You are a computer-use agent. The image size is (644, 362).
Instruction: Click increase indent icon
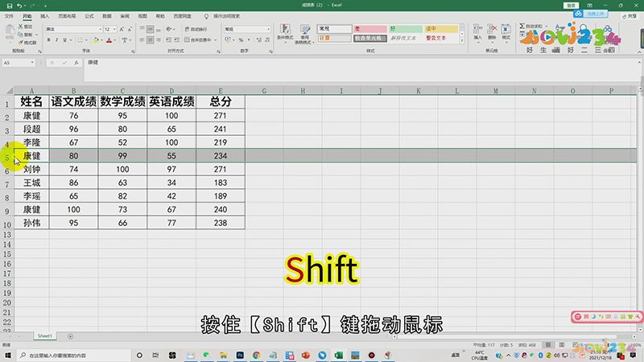177,39
